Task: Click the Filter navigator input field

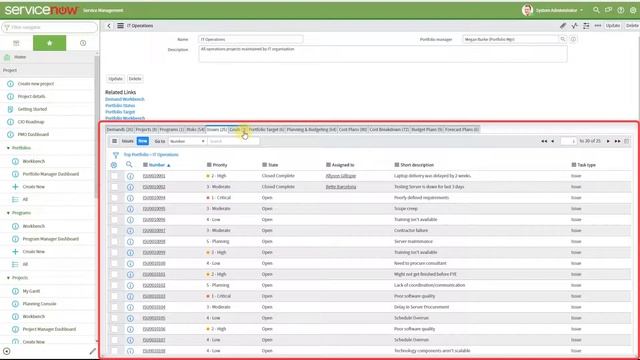Action: tap(50, 27)
